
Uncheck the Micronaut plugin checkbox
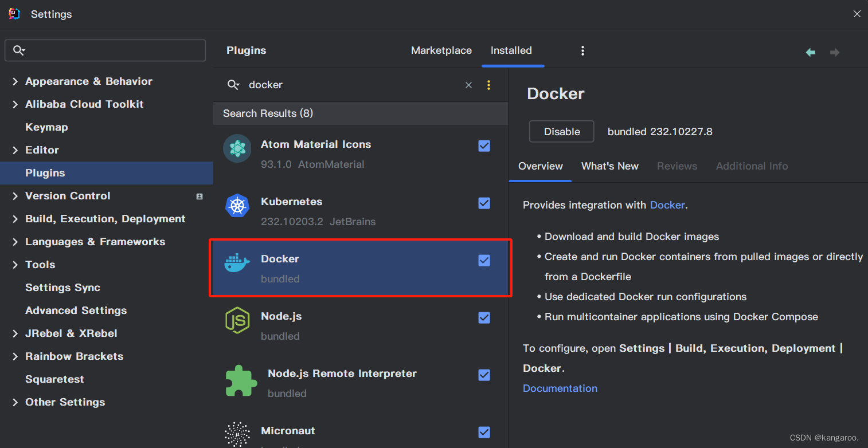[484, 433]
